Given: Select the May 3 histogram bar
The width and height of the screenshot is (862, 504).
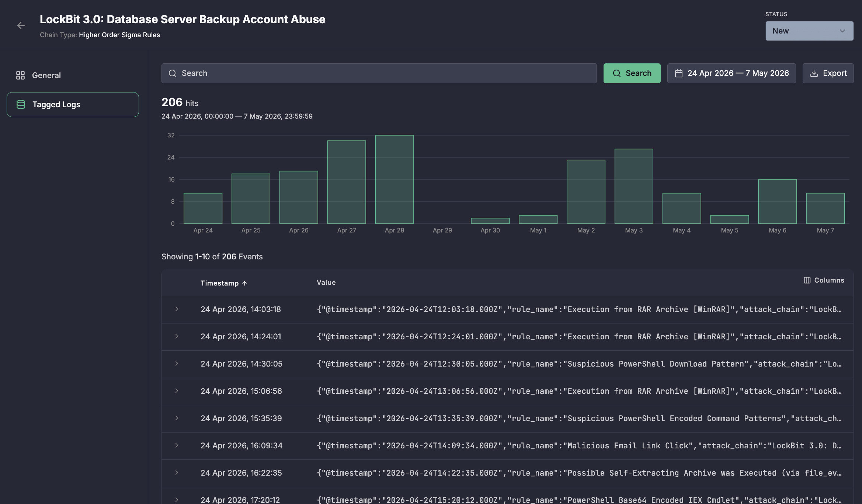Looking at the screenshot, I should [634, 186].
